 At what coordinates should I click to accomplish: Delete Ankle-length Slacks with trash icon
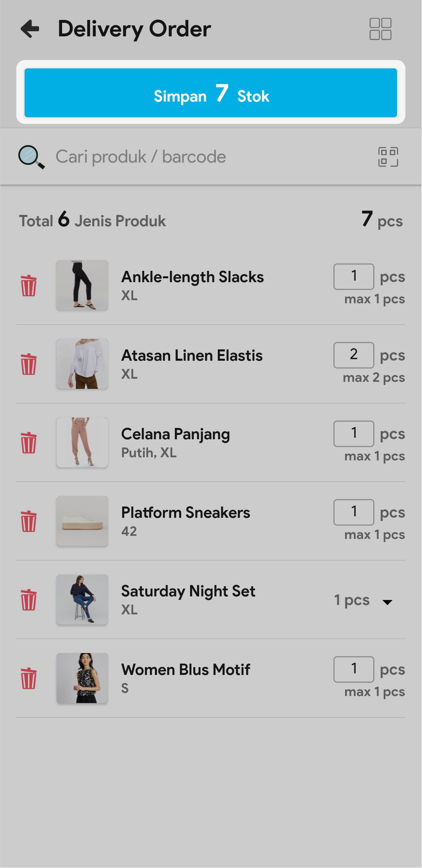point(28,286)
